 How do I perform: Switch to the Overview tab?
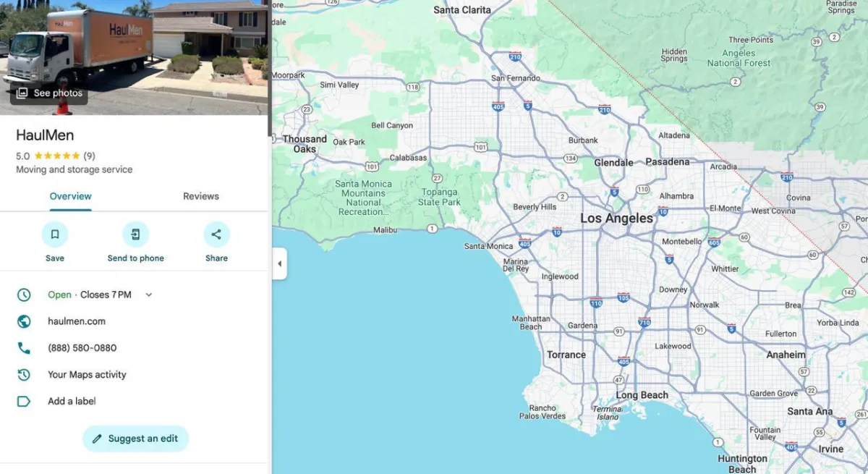pos(70,196)
